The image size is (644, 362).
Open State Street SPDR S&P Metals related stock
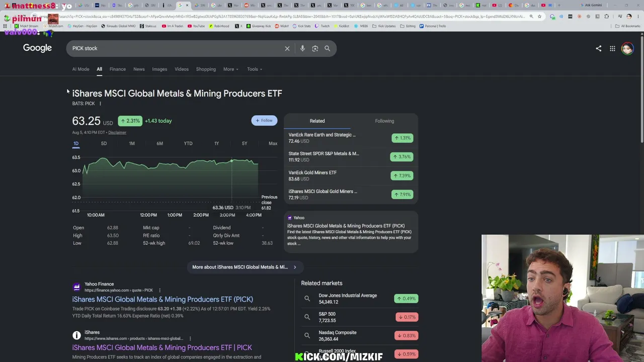click(x=351, y=157)
